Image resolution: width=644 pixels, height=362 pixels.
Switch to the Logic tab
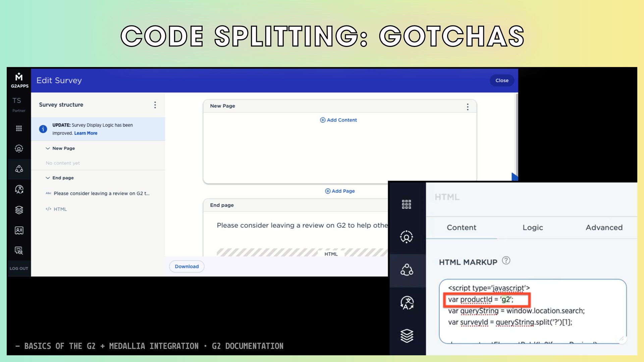tap(532, 227)
